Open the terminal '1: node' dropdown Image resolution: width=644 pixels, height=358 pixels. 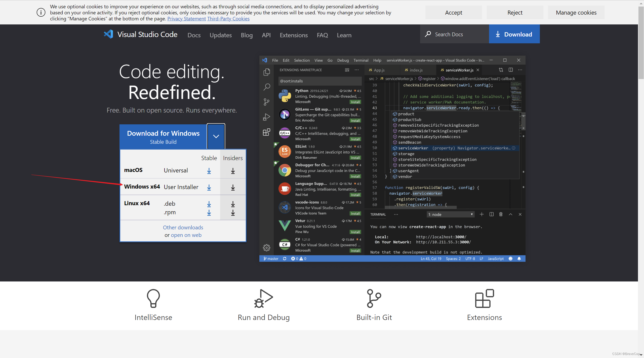451,214
